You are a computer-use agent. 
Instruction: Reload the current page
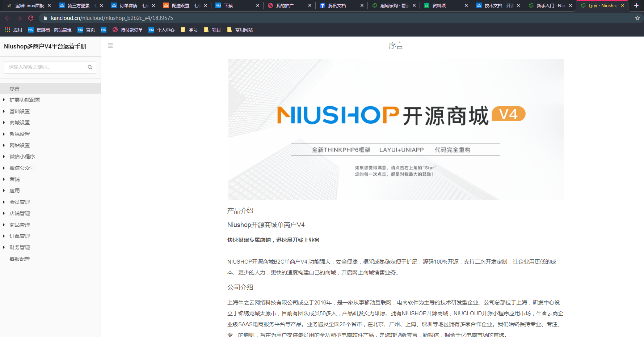pos(31,18)
